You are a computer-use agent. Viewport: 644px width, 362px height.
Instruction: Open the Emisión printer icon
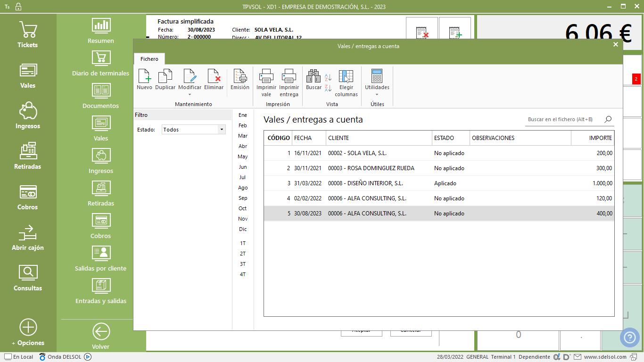click(x=240, y=76)
